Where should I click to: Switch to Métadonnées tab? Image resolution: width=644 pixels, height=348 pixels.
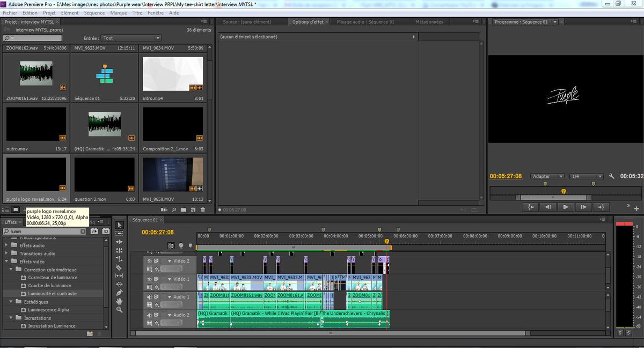click(x=429, y=22)
